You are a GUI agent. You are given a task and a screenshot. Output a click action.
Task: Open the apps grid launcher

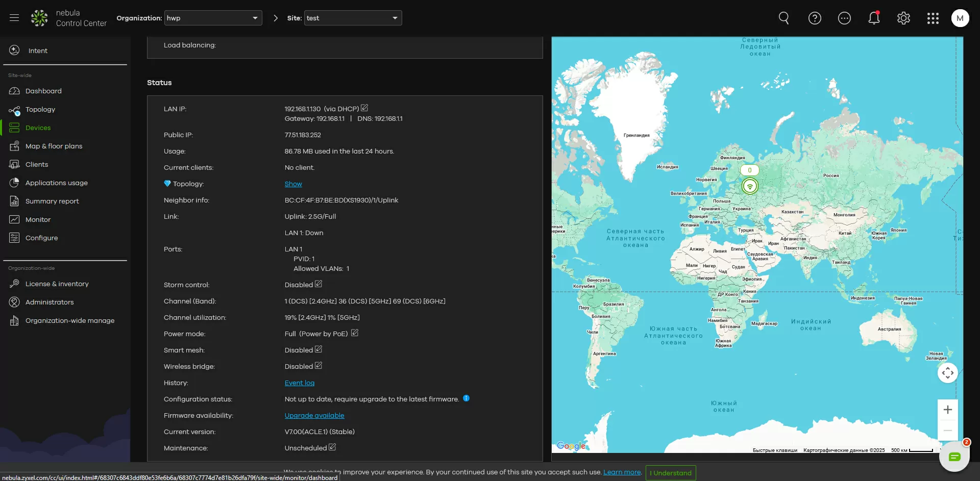pyautogui.click(x=933, y=18)
